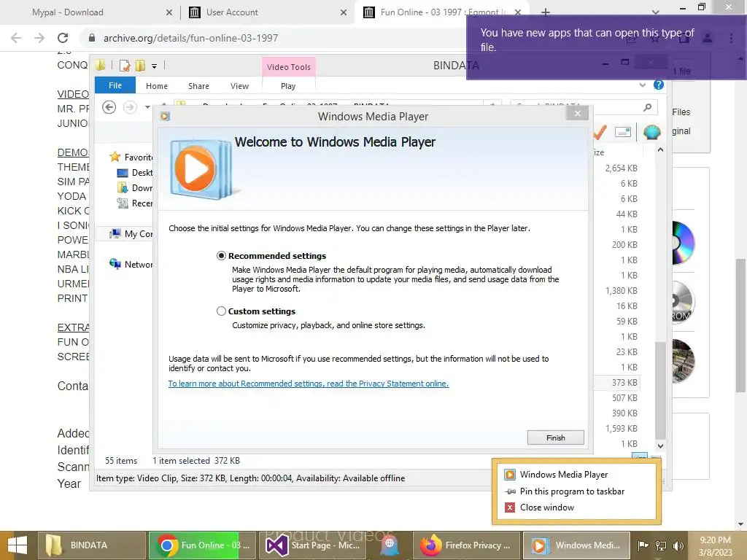Click the Finish button in Media Player setup
The width and height of the screenshot is (747, 560).
[x=555, y=437]
